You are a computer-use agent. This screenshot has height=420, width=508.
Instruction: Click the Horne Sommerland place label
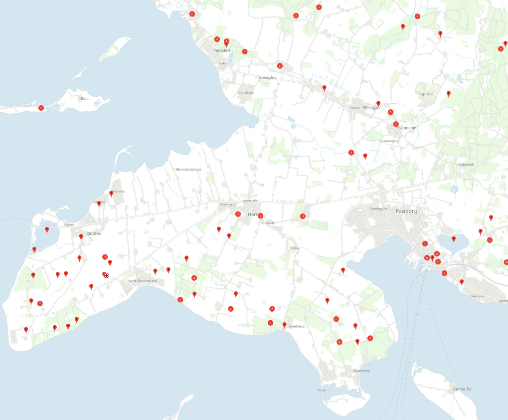click(142, 281)
